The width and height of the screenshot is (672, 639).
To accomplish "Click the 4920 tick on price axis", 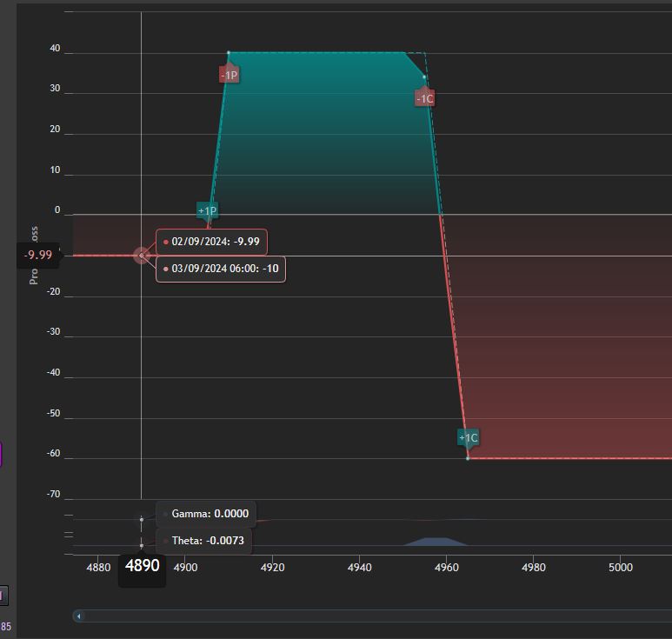I will click(273, 568).
